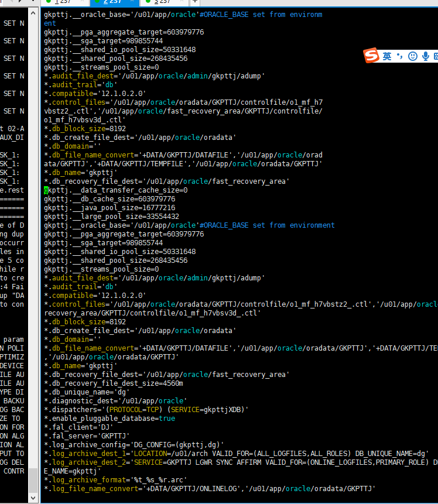The height and width of the screenshot is (504, 438).
Task: Click the dispatchers PROTOCOL=TCP line
Action: click(x=146, y=410)
